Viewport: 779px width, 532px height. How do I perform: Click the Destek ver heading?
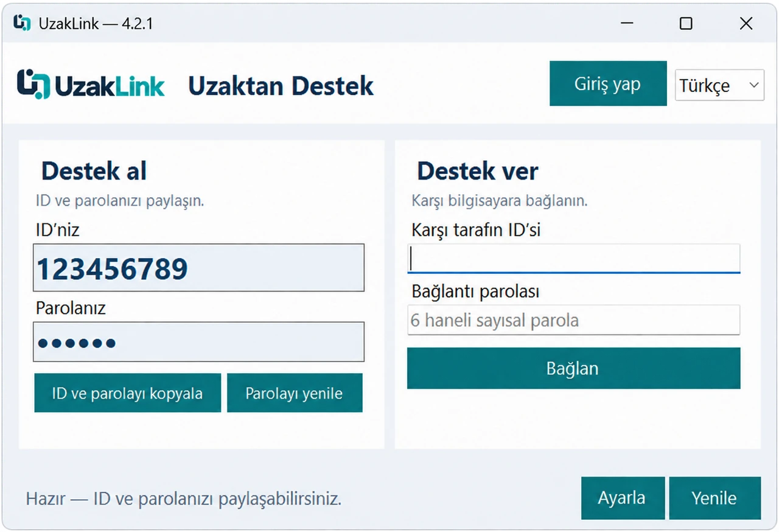(478, 172)
